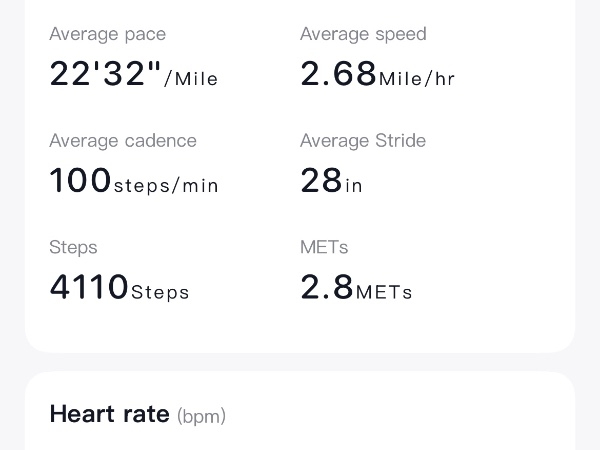Viewport: 600px width, 450px height.
Task: Tap the gray Steps label
Action: pos(73,247)
